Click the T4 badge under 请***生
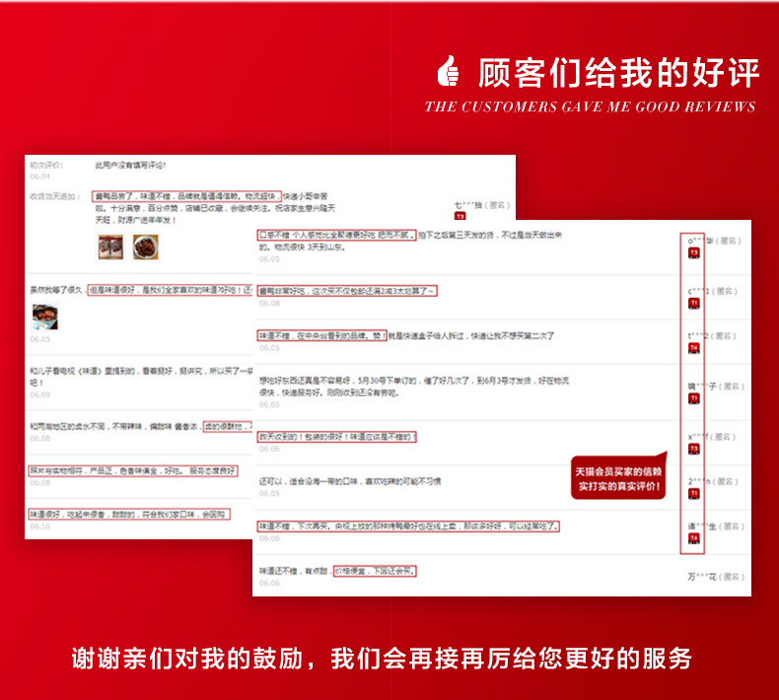779x700 pixels. 693,538
